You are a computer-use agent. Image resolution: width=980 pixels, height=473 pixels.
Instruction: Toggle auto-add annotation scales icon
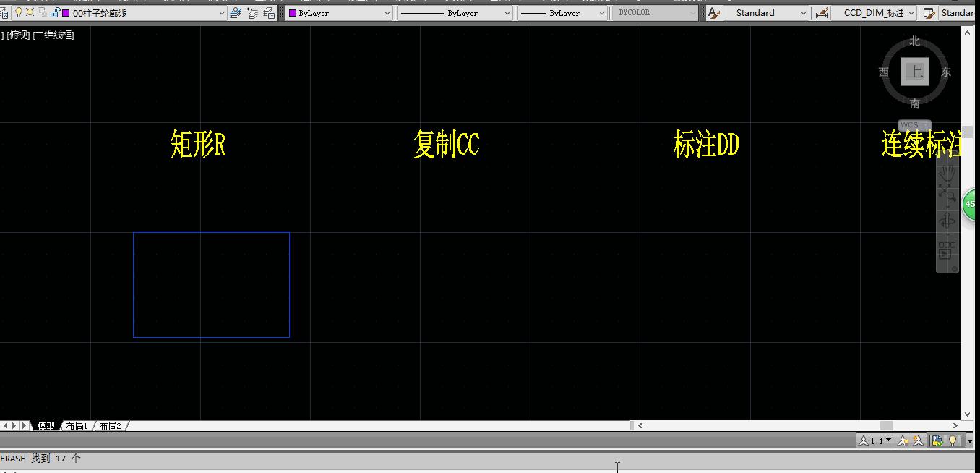click(918, 440)
